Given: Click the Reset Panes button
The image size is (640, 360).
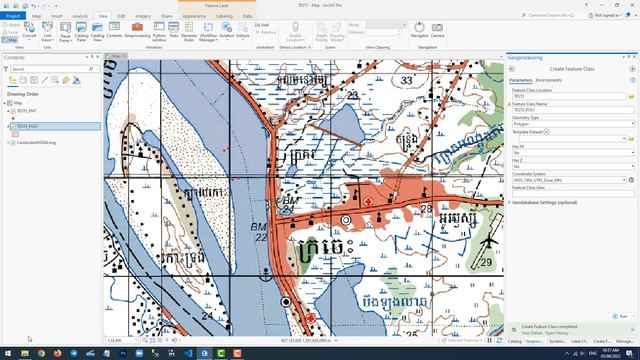Looking at the screenshot, I should pyautogui.click(x=65, y=32).
